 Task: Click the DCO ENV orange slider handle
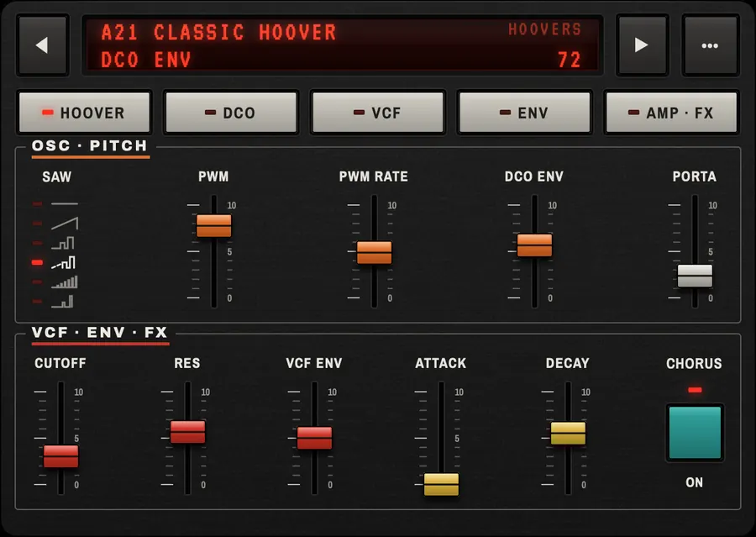[x=534, y=245]
